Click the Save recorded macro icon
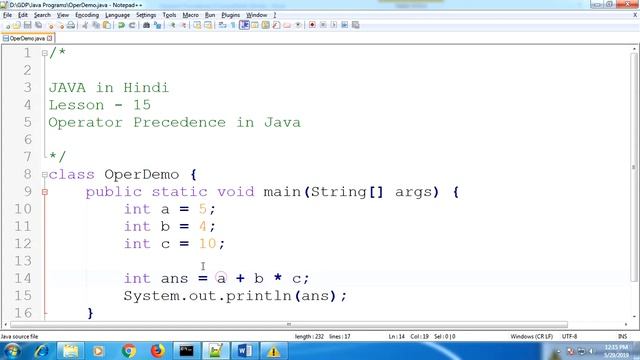Screen dimensions: 640x360 click(356, 25)
